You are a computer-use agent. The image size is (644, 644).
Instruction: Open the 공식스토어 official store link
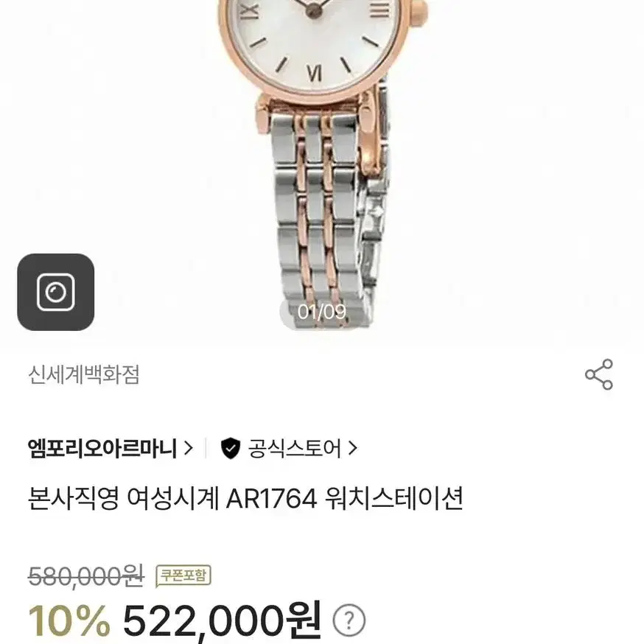click(294, 448)
